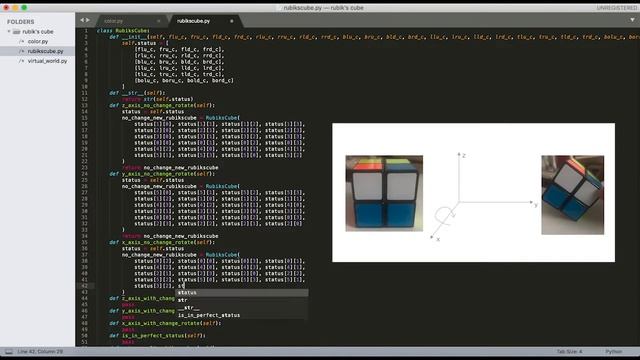
Task: Click 'def x_axis_with_change_rotate(self)' line
Action: (x=165, y=323)
